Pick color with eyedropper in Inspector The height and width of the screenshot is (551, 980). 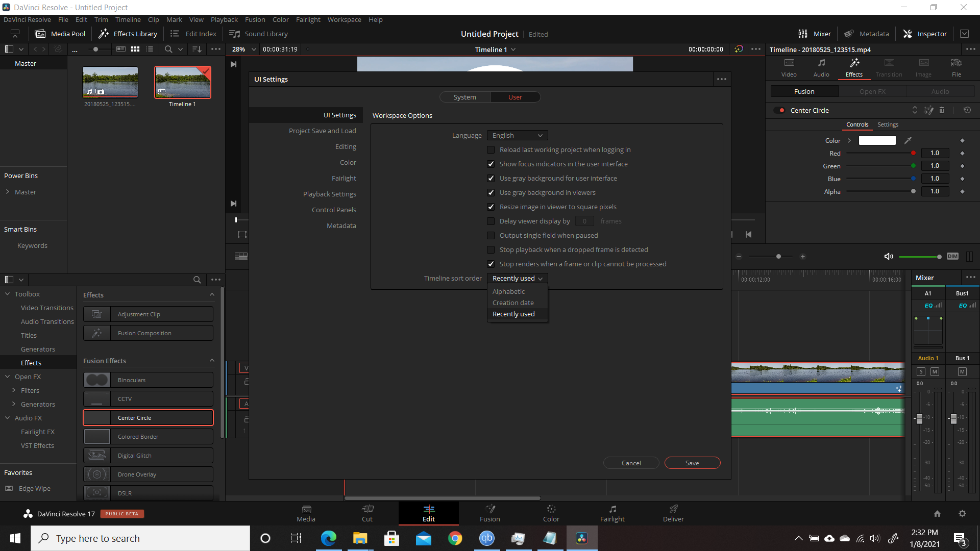point(908,140)
